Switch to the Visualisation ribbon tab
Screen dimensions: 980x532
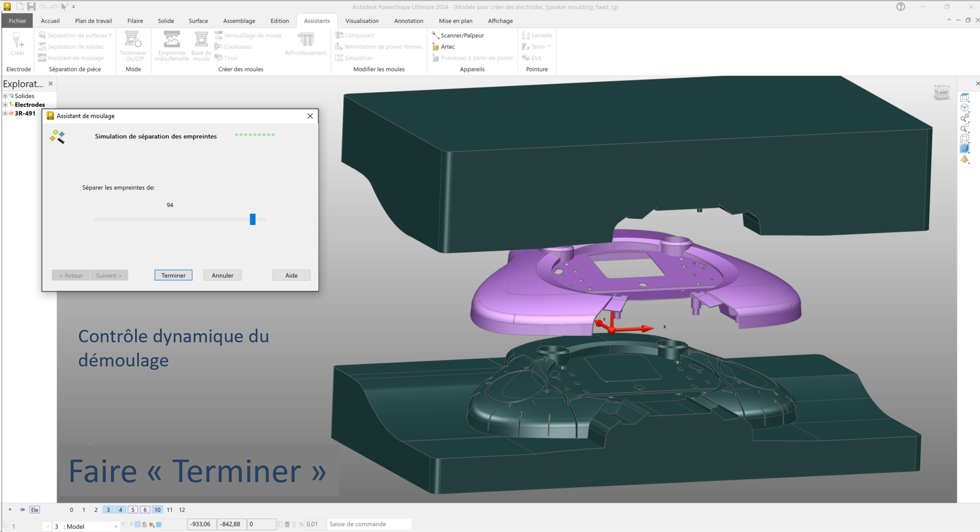click(x=362, y=21)
